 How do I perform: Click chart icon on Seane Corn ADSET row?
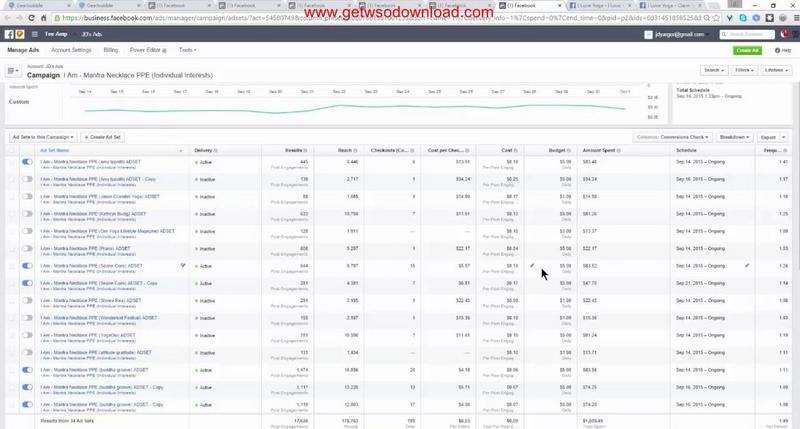(x=183, y=266)
